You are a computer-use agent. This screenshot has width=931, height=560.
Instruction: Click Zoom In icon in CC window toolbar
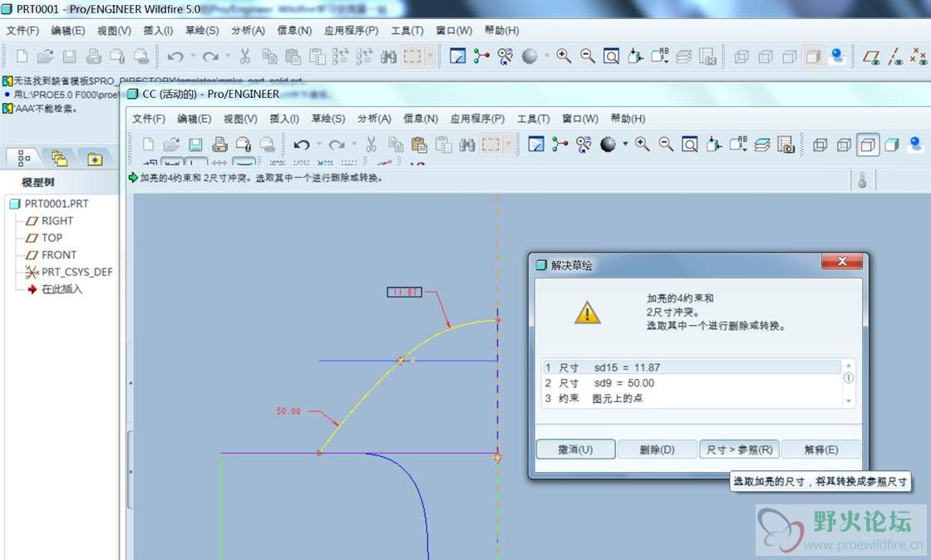click(643, 144)
